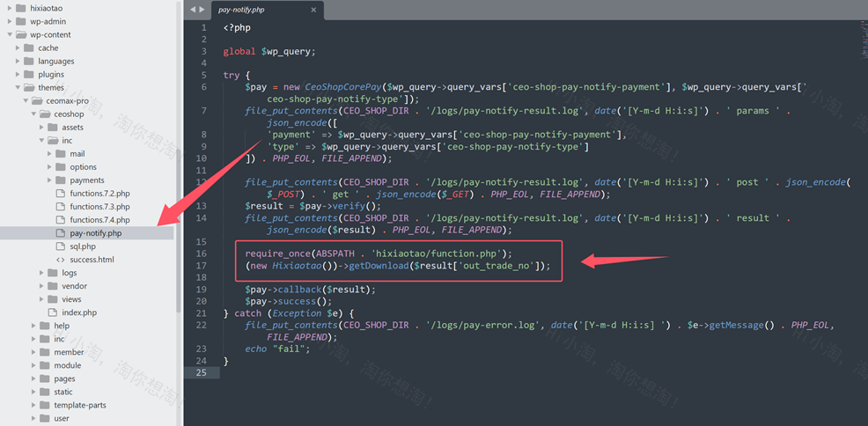This screenshot has width=868, height=426.
Task: Place cursor on line 16 require_once statement
Action: [379, 253]
